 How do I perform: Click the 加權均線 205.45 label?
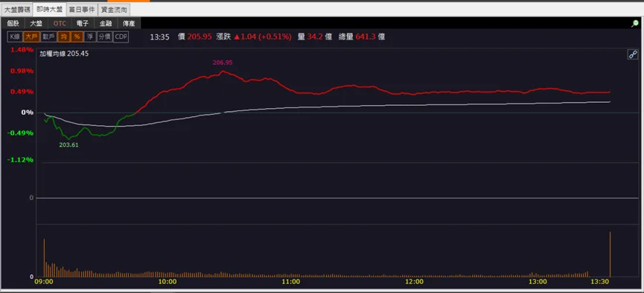click(x=64, y=54)
